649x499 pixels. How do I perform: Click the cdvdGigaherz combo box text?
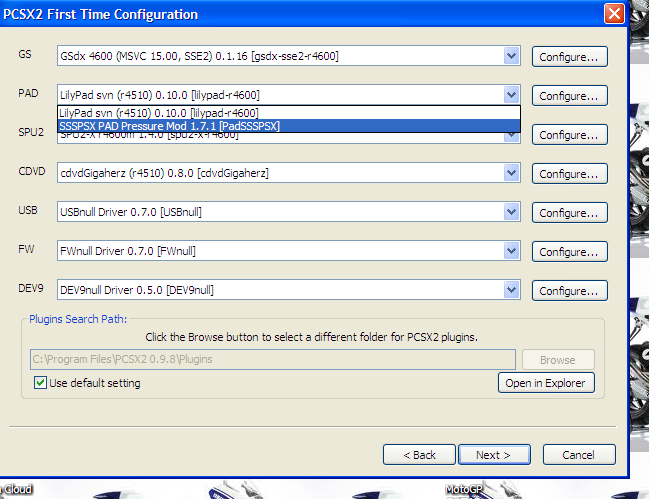(164, 173)
